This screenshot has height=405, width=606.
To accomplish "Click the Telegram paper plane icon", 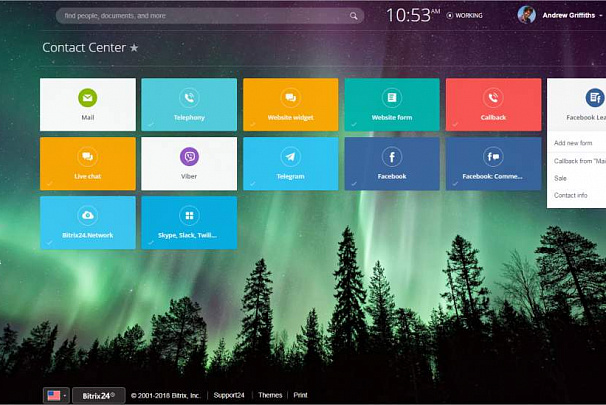I will tap(290, 157).
